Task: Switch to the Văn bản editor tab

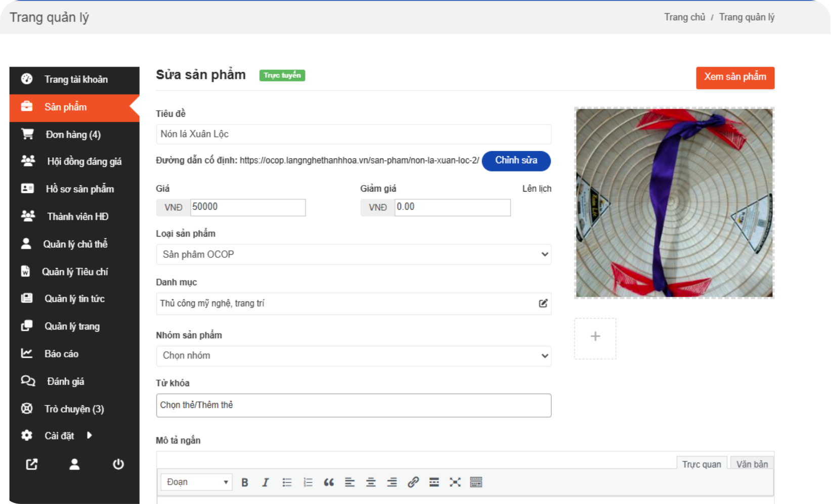Action: point(752,464)
